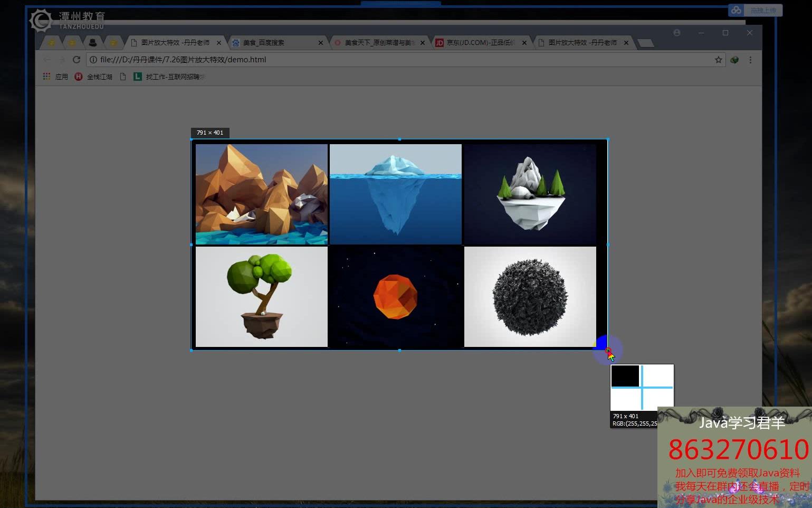Click the 拖拽上传 cloud upload button
812x508 pixels.
[755, 10]
